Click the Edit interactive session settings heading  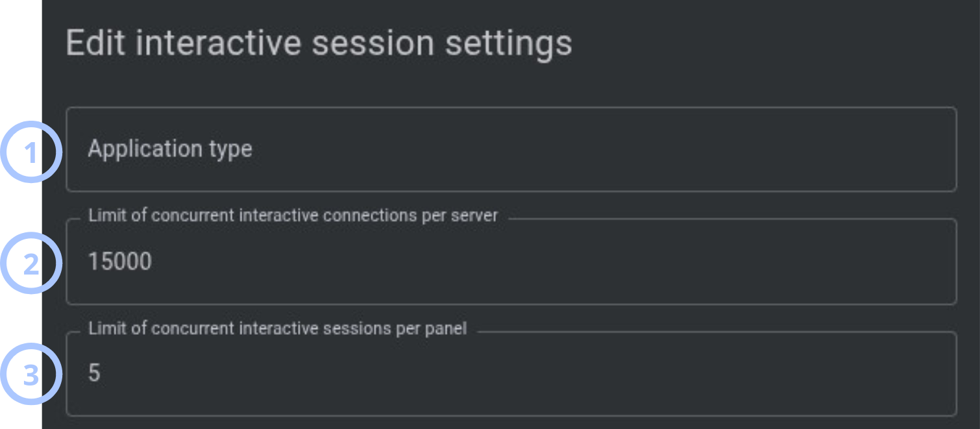(x=319, y=44)
